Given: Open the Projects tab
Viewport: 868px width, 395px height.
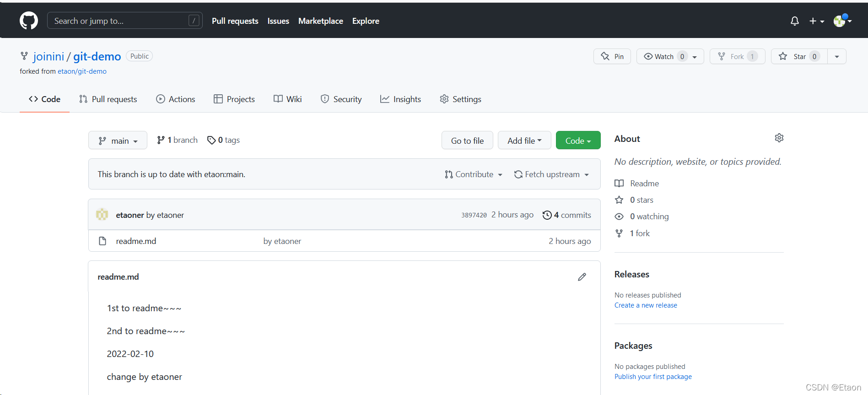Looking at the screenshot, I should click(234, 99).
